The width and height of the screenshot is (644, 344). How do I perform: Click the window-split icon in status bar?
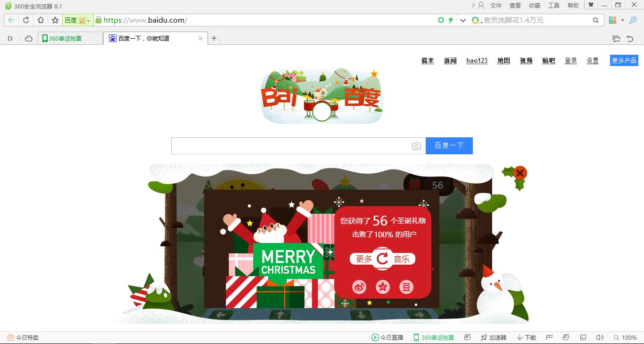(583, 337)
